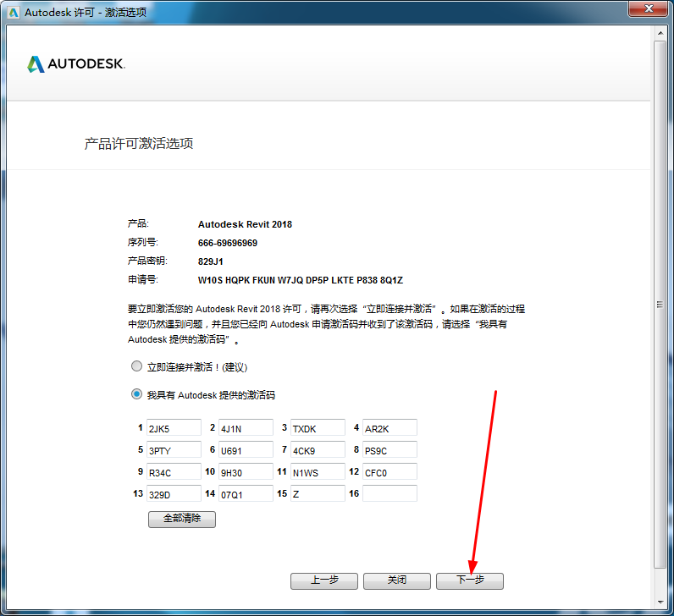The width and height of the screenshot is (674, 616).
Task: Select the connect and activate now option
Action: pos(136,366)
